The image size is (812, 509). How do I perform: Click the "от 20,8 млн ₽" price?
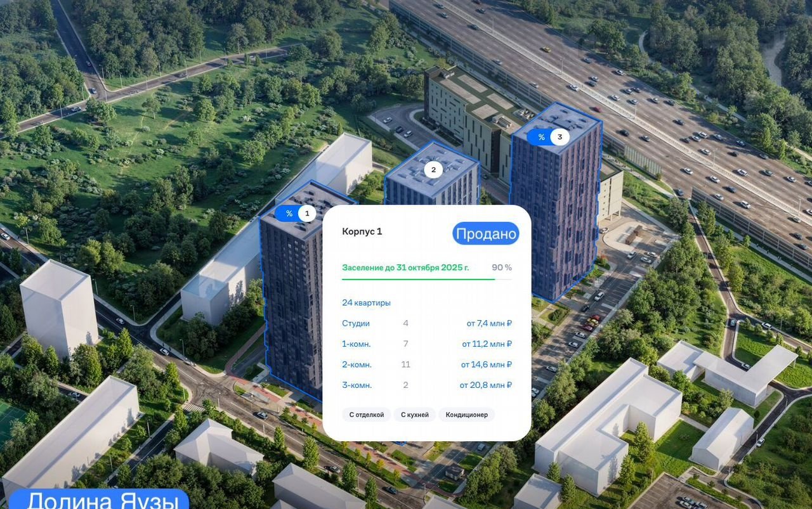(x=485, y=385)
